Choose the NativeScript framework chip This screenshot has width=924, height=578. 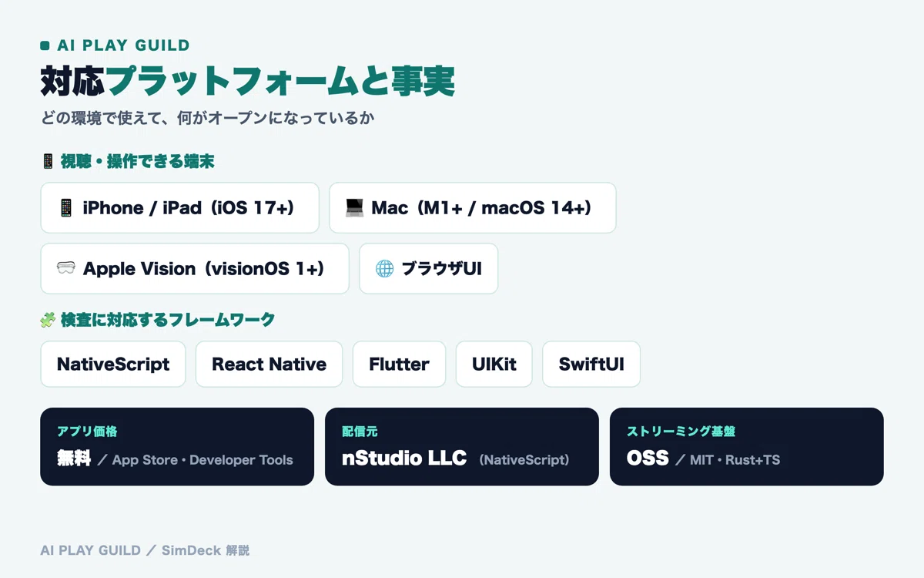pyautogui.click(x=112, y=365)
